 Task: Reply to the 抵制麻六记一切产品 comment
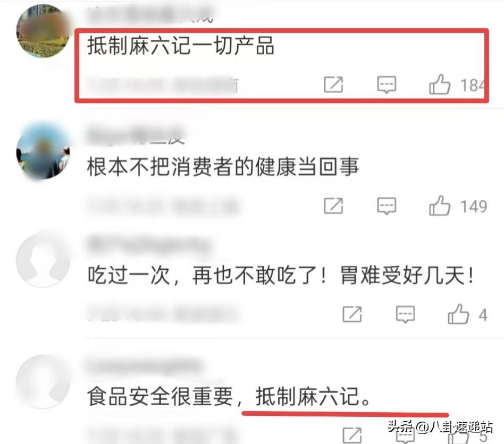(387, 85)
